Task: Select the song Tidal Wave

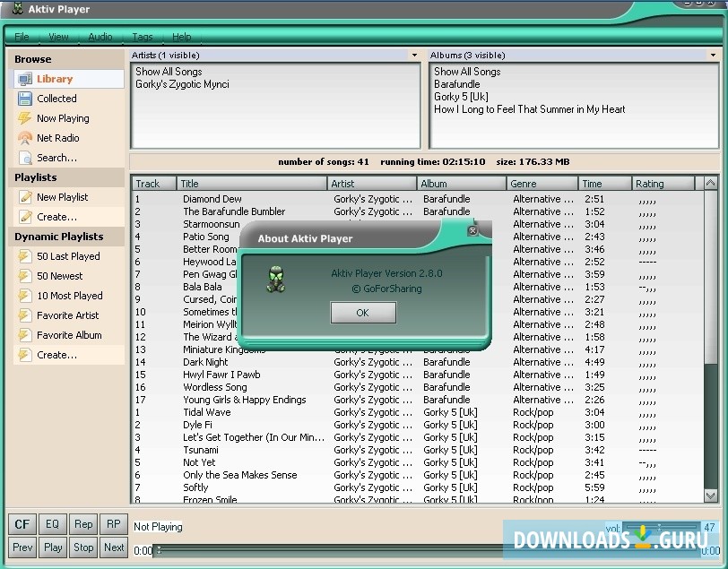Action: (206, 412)
